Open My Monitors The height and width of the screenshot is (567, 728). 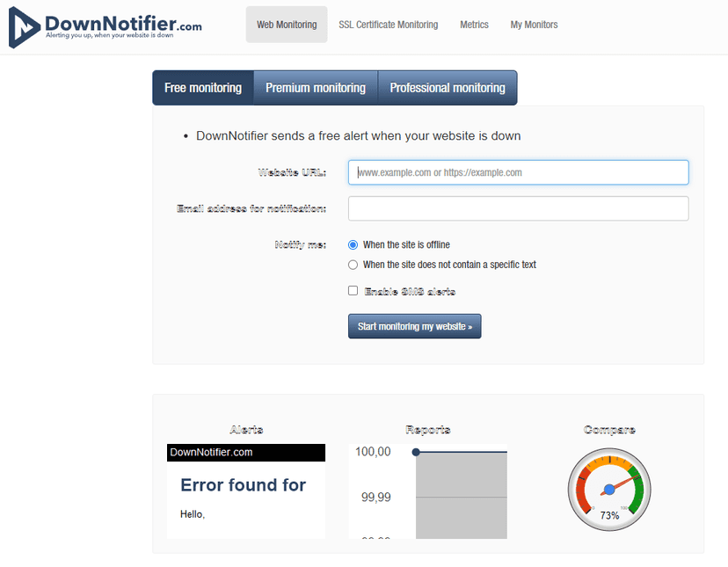(x=533, y=25)
